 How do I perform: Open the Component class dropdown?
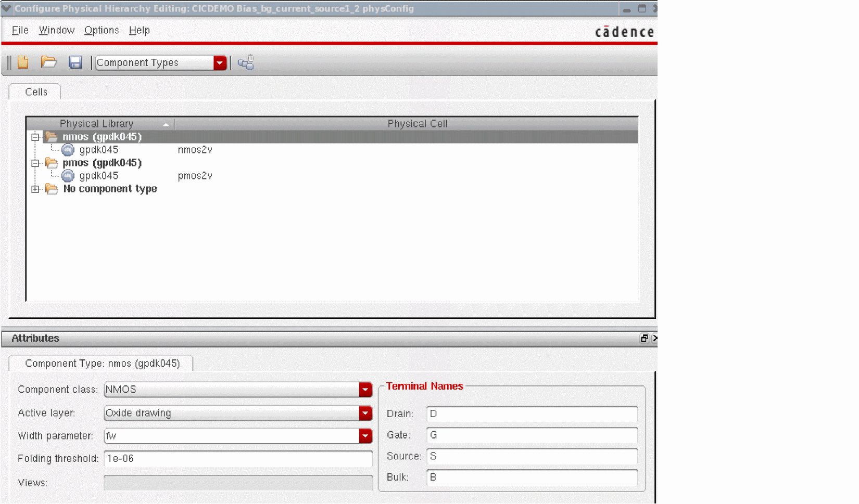(365, 390)
